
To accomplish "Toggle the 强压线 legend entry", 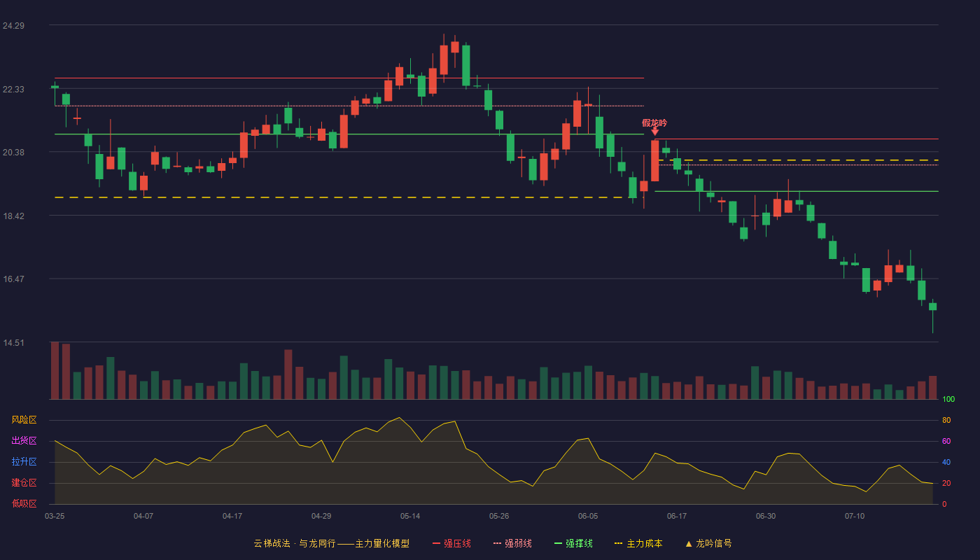I will coord(451,543).
